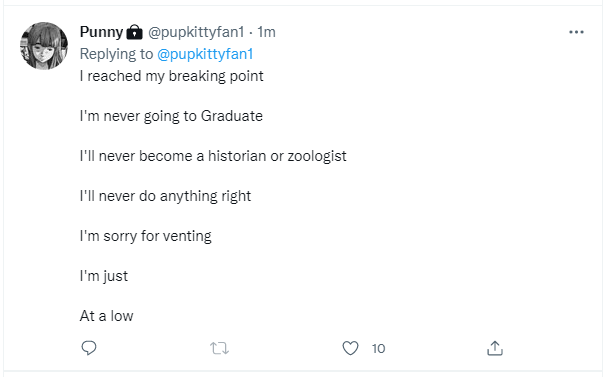Retweet the post using the retweet icon
The height and width of the screenshot is (377, 609).
click(x=219, y=348)
